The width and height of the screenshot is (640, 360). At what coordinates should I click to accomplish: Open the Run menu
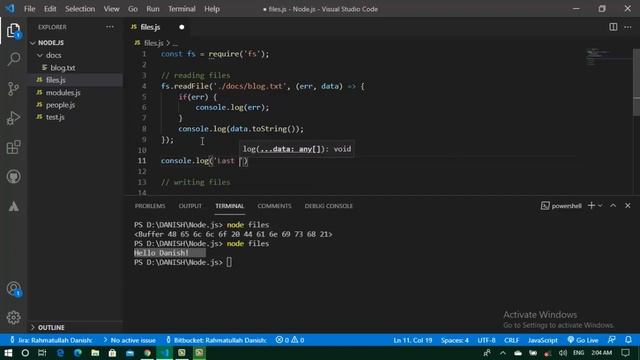point(153,9)
